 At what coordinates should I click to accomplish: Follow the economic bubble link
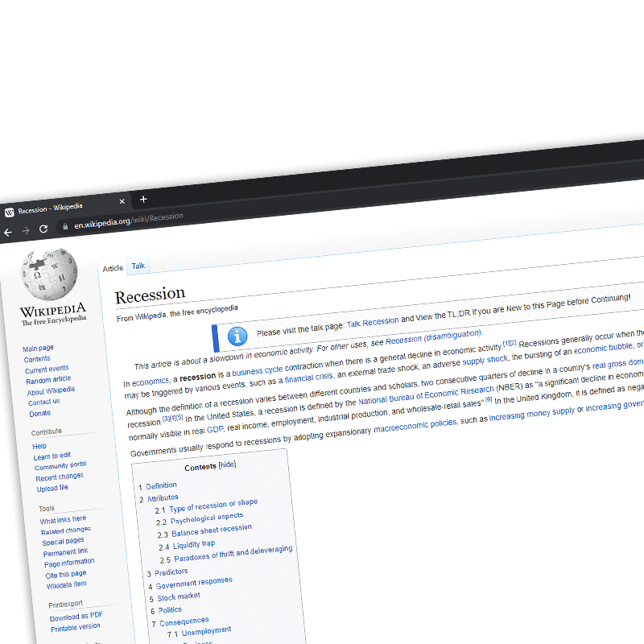604,349
